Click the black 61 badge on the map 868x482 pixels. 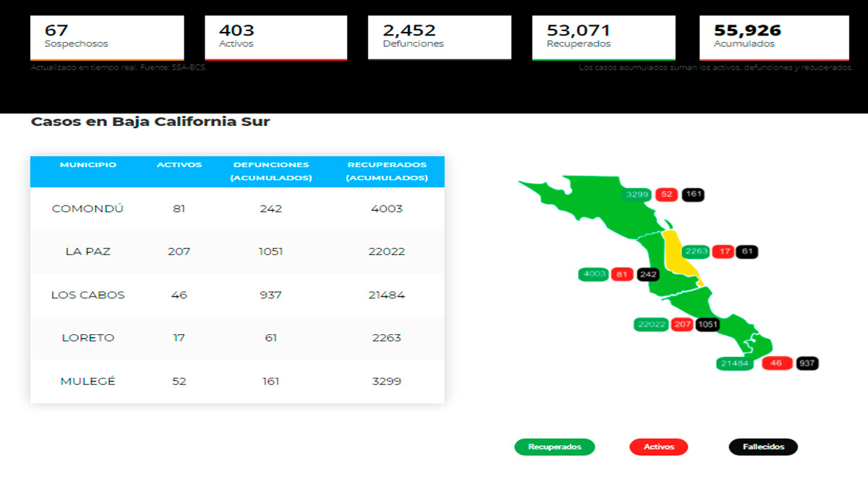(x=747, y=252)
